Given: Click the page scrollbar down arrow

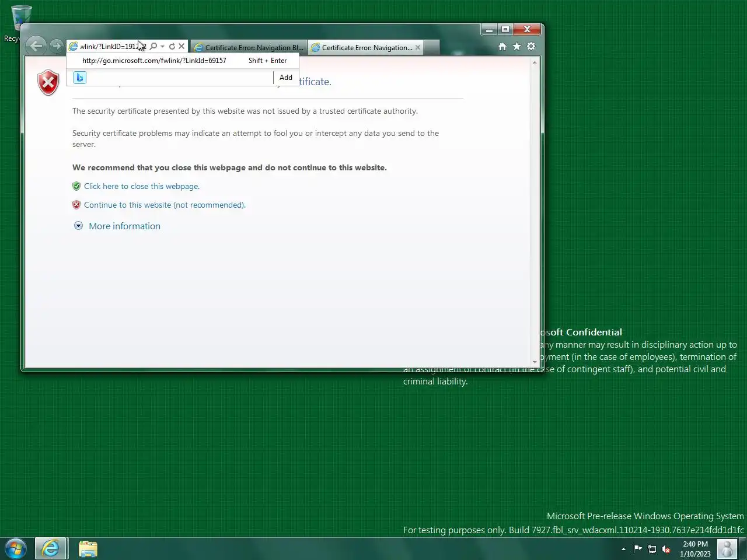Looking at the screenshot, I should [535, 362].
